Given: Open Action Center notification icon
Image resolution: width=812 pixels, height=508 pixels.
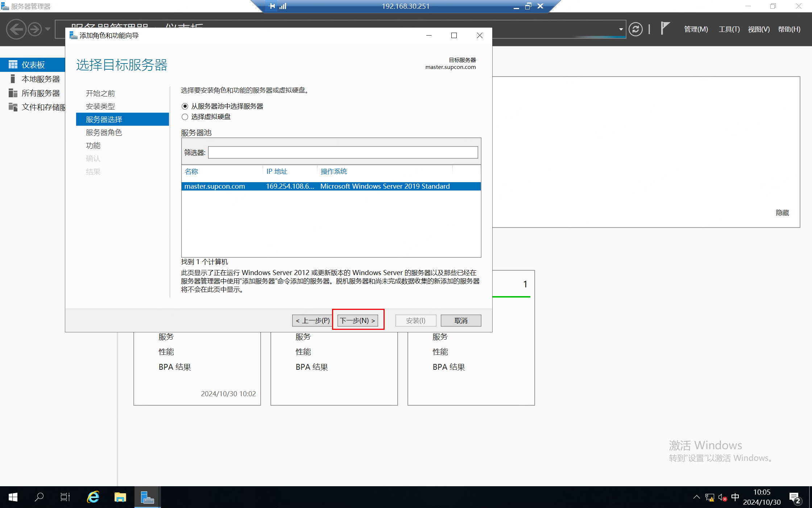Looking at the screenshot, I should click(795, 497).
